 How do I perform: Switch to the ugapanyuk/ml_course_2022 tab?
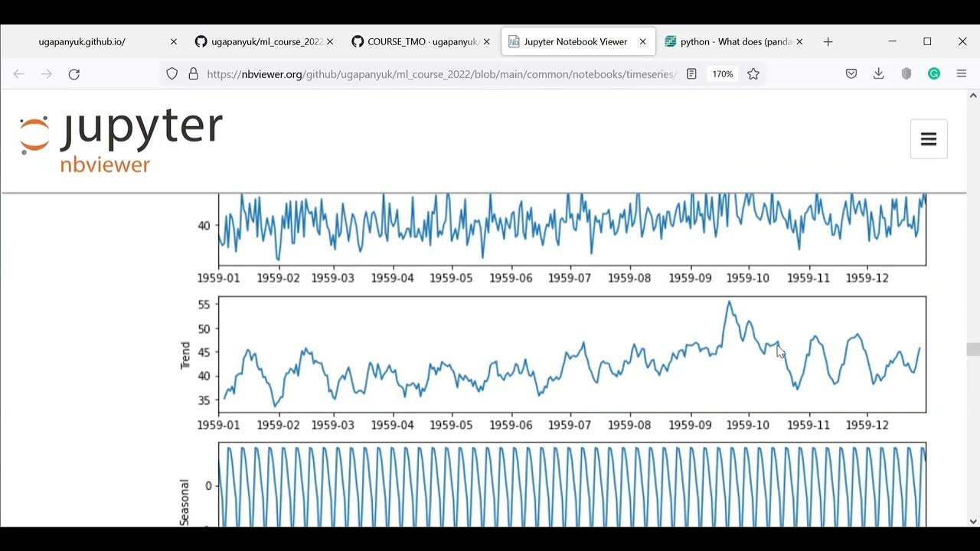[x=264, y=42]
